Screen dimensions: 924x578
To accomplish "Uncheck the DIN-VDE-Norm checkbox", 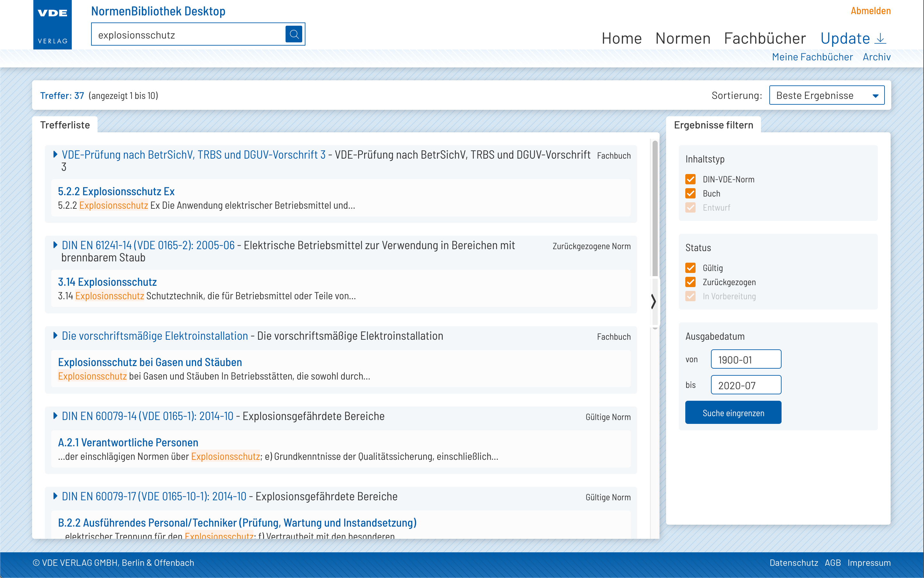I will tap(690, 179).
